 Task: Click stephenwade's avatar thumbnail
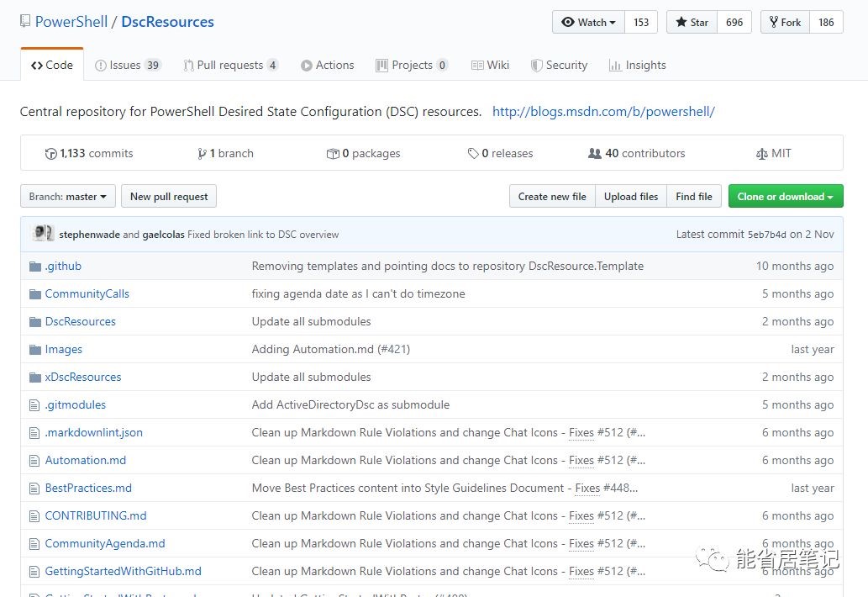(39, 234)
